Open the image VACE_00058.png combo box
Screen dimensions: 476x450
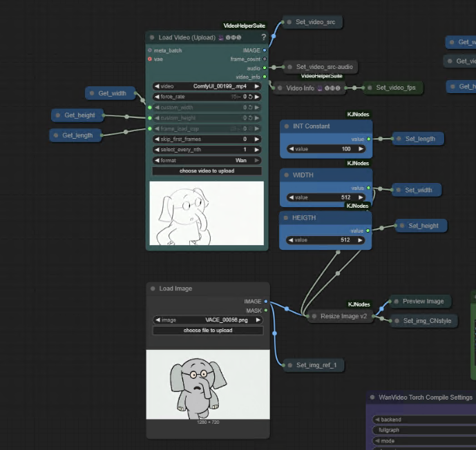click(208, 320)
